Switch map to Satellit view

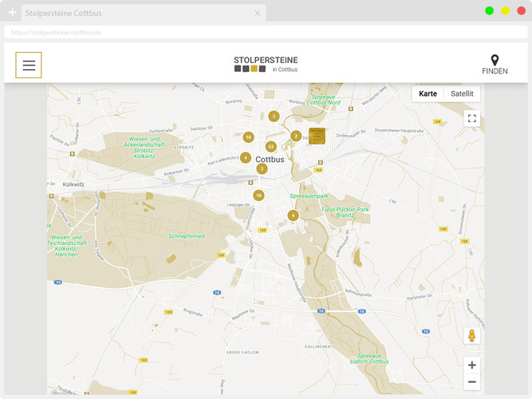pos(462,93)
